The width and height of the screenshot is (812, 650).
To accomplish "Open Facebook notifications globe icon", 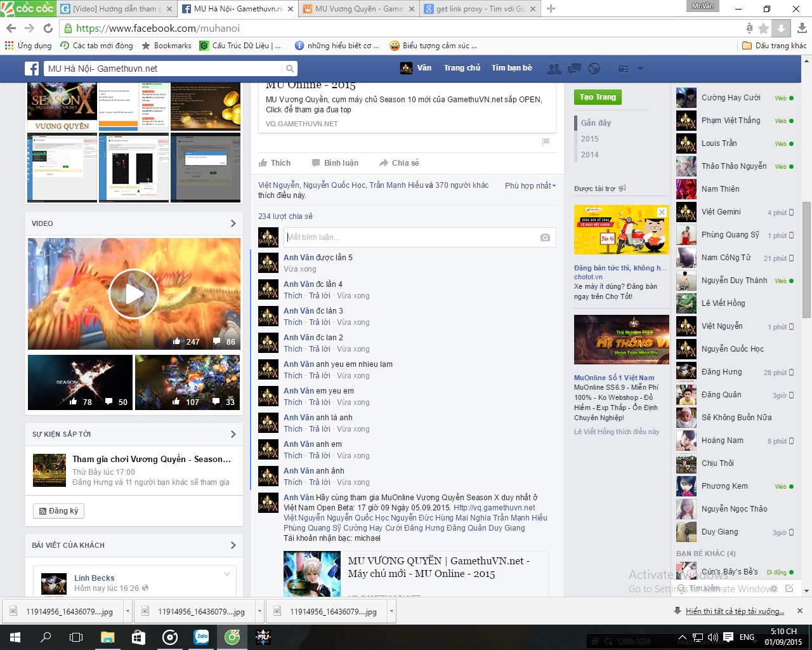I will pyautogui.click(x=594, y=69).
